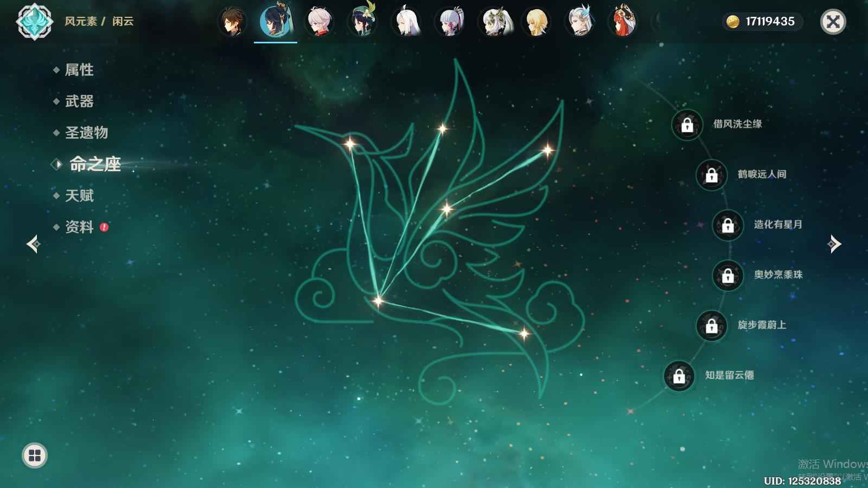Open the grid menu button

click(x=35, y=455)
